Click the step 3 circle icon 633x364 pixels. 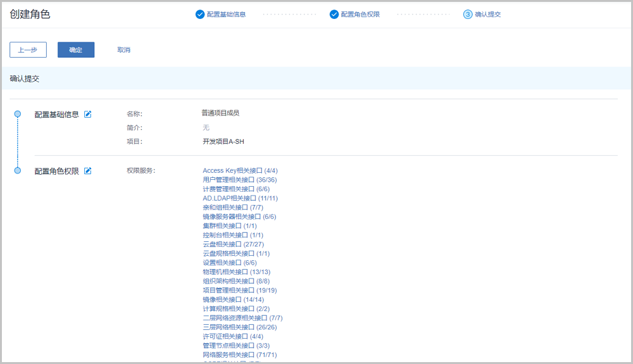pos(468,14)
